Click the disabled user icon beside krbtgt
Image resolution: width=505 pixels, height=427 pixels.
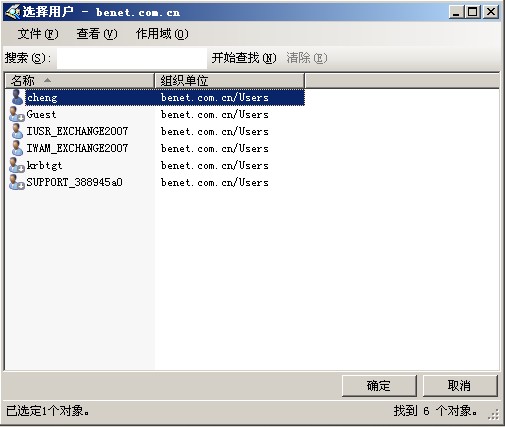point(17,165)
